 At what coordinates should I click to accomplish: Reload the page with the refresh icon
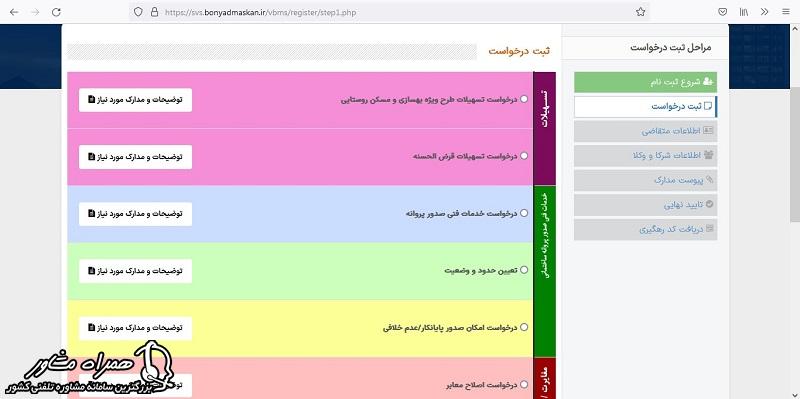pyautogui.click(x=57, y=12)
